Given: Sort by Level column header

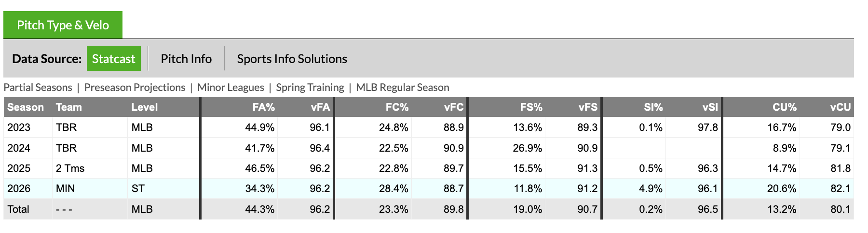Looking at the screenshot, I should pyautogui.click(x=144, y=107).
